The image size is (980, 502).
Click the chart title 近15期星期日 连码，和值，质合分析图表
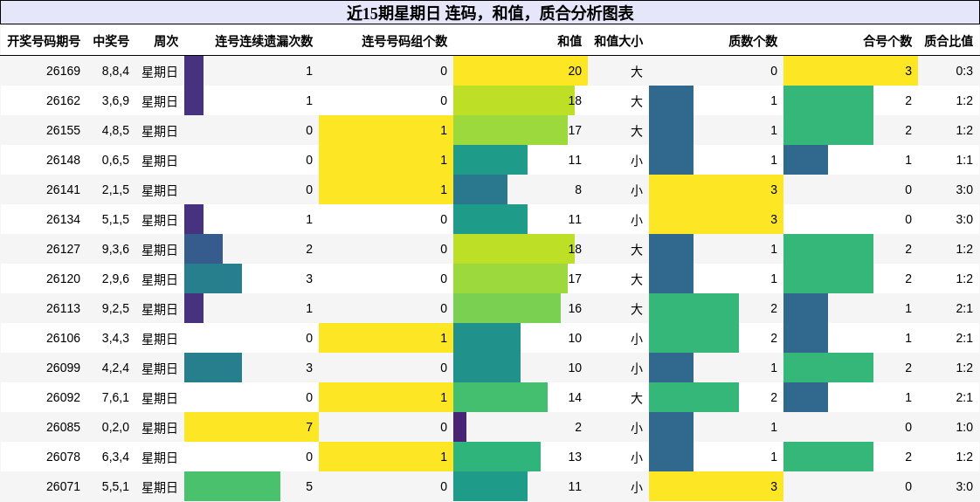[x=490, y=13]
